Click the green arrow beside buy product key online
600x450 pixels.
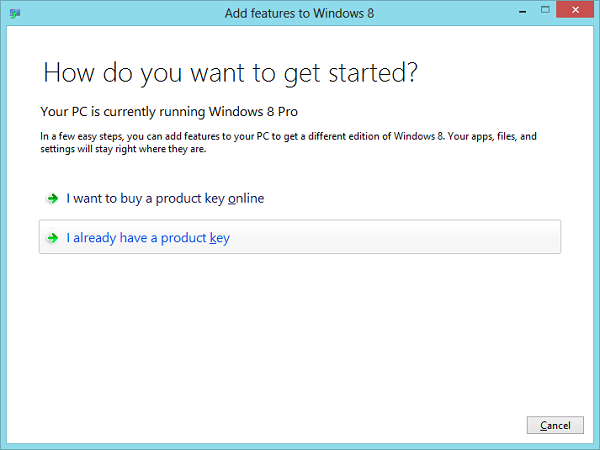(52, 199)
